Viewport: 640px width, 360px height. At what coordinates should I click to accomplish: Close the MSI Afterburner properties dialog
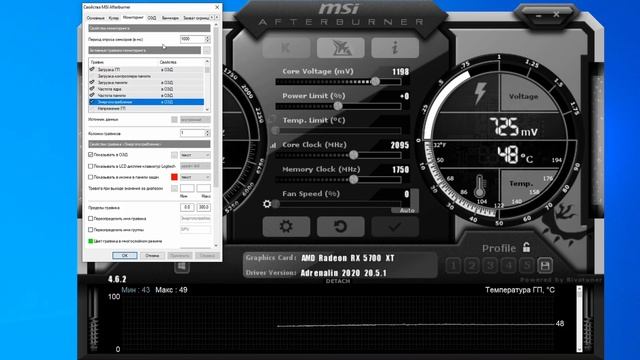[x=217, y=7]
